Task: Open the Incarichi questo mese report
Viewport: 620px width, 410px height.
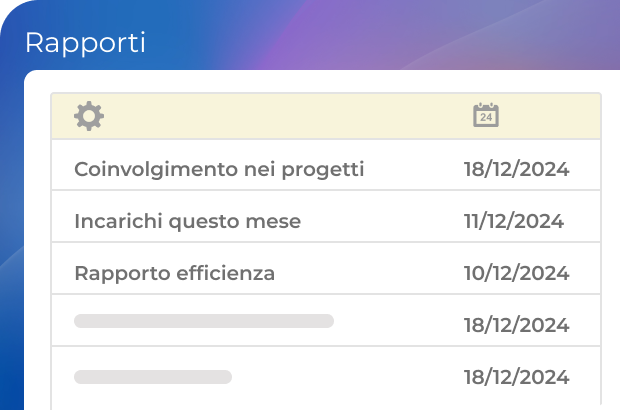Action: [x=187, y=221]
